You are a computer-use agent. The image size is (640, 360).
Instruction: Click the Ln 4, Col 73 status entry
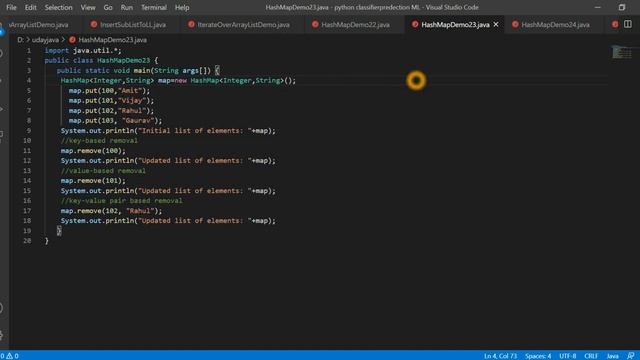tap(500, 356)
